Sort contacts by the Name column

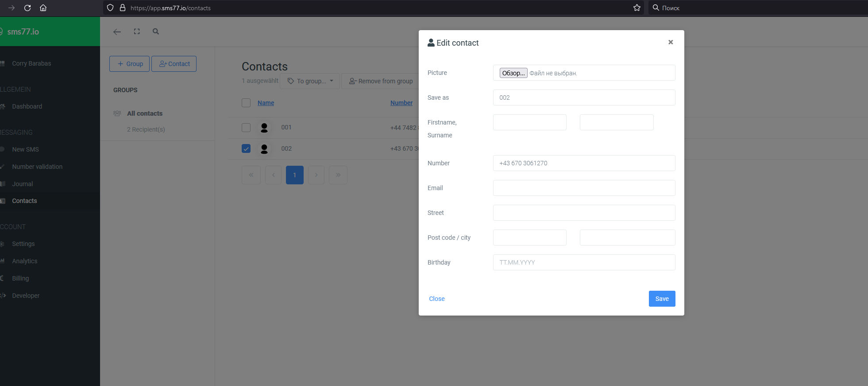click(266, 103)
